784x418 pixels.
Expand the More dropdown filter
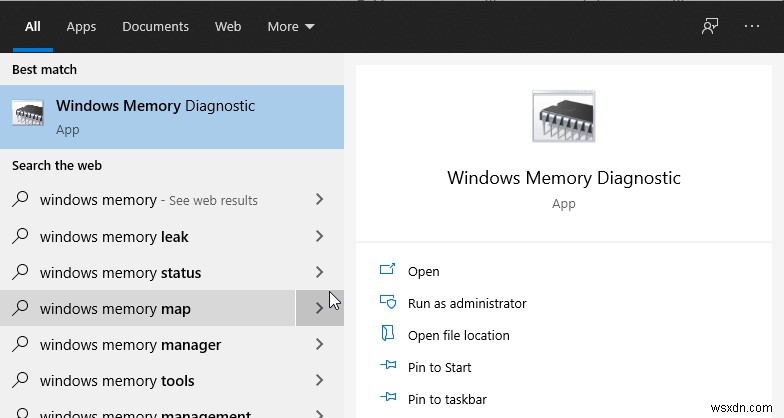coord(291,27)
